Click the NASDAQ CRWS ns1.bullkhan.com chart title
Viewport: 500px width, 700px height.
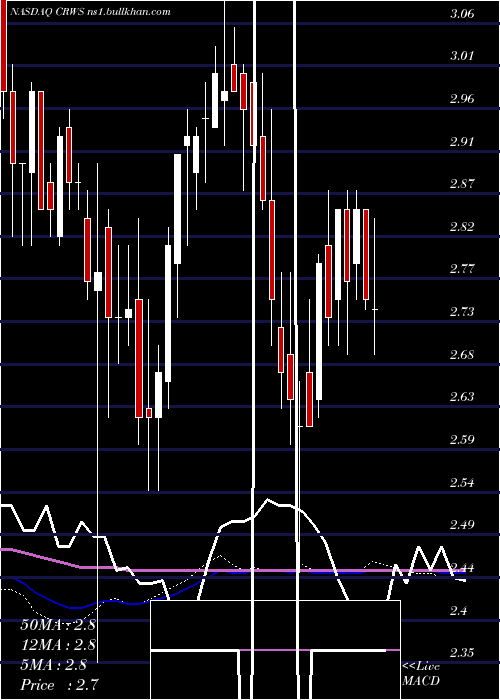point(90,12)
